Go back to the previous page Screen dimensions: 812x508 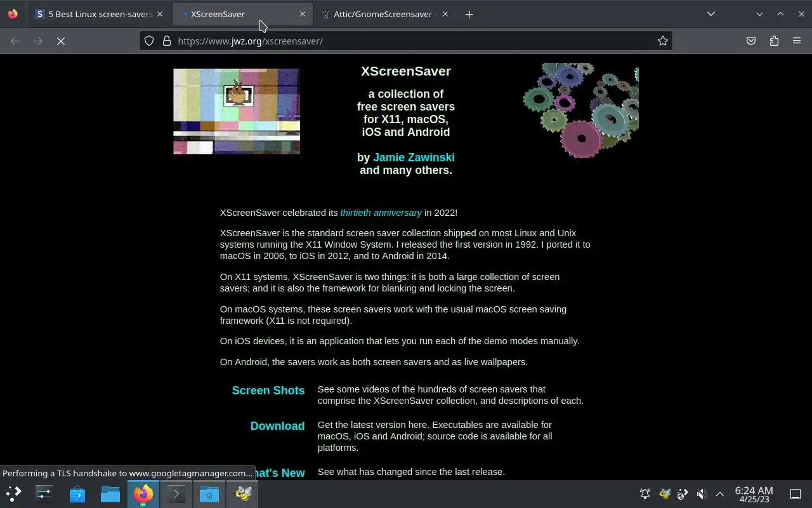[x=15, y=41]
